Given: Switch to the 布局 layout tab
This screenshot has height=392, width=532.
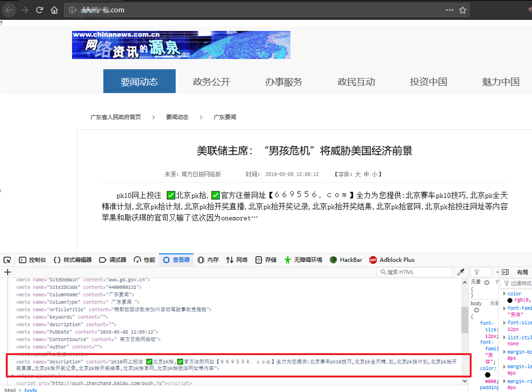Looking at the screenshot, I should (x=522, y=272).
